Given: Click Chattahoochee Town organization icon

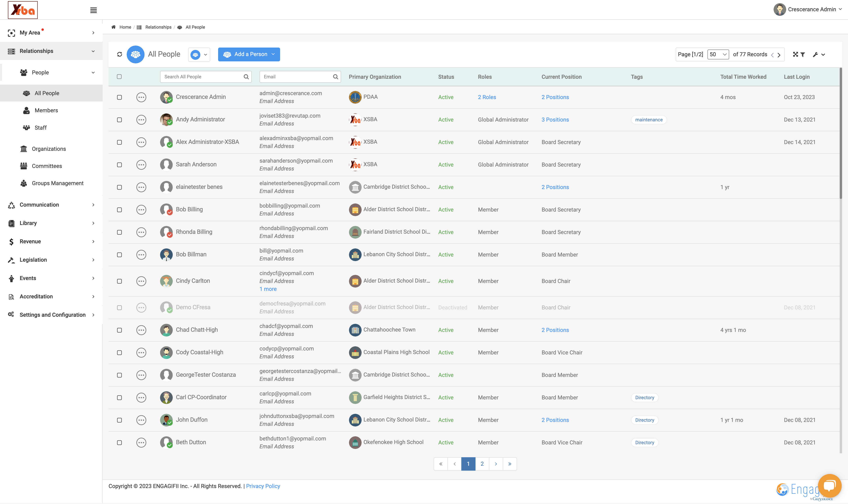Looking at the screenshot, I should pos(355,330).
